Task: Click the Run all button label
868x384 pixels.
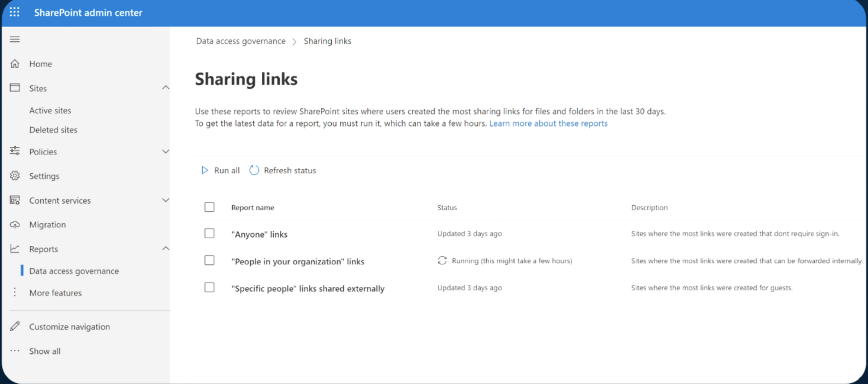Action: (227, 171)
